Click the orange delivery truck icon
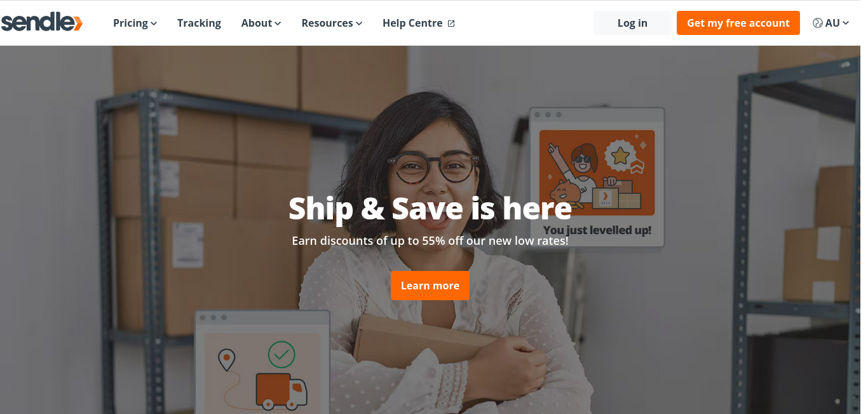868x414 pixels. [281, 390]
